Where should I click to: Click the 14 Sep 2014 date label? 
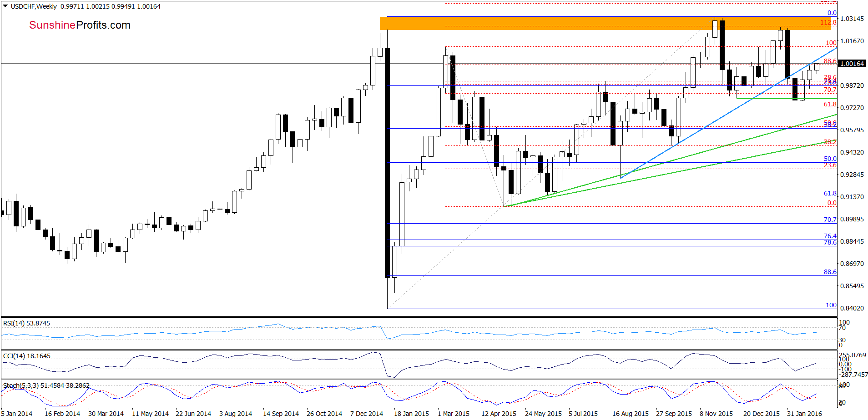[x=281, y=414]
